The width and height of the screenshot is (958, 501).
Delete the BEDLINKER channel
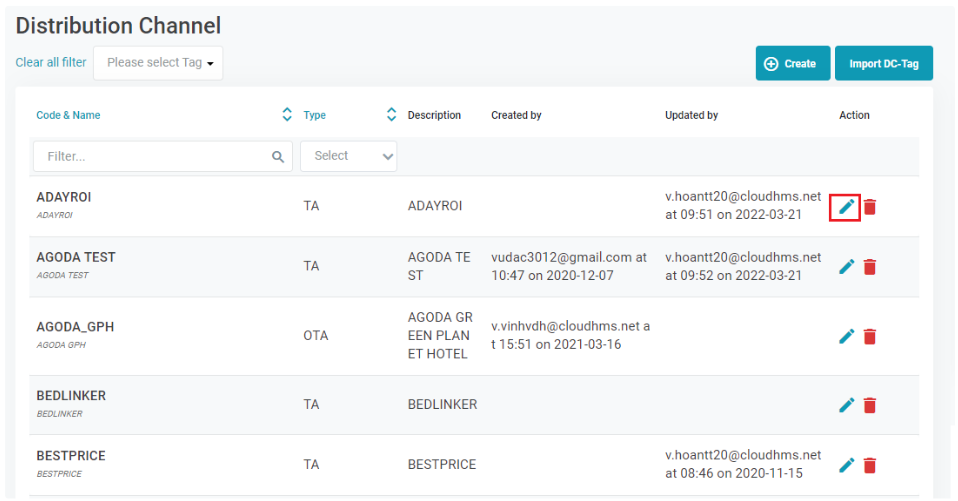coord(870,405)
